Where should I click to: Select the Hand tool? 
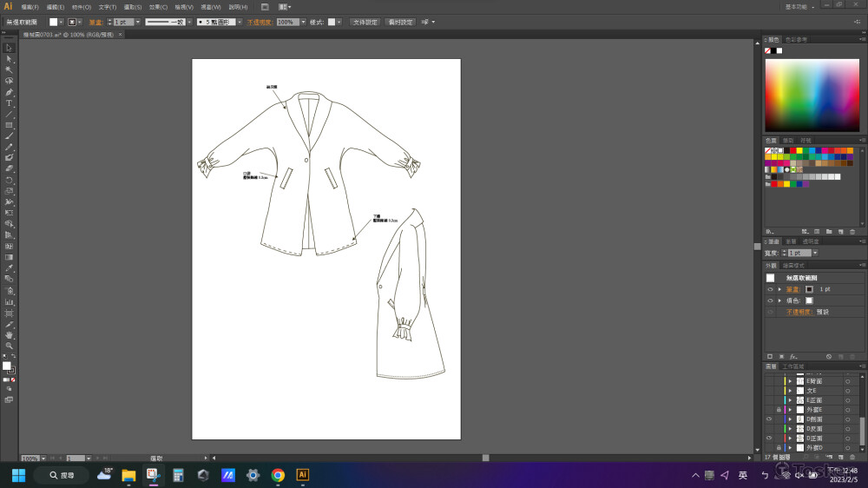coord(9,334)
